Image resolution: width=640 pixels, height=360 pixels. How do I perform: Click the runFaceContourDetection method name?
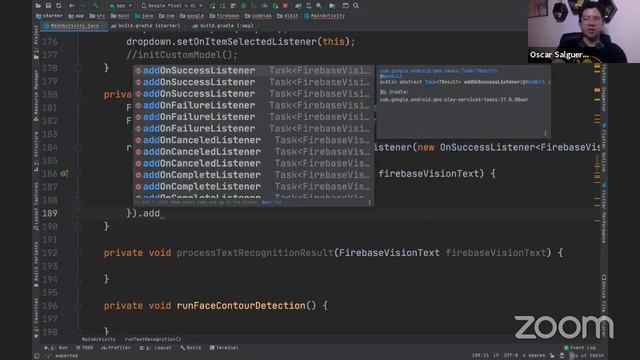pyautogui.click(x=241, y=306)
